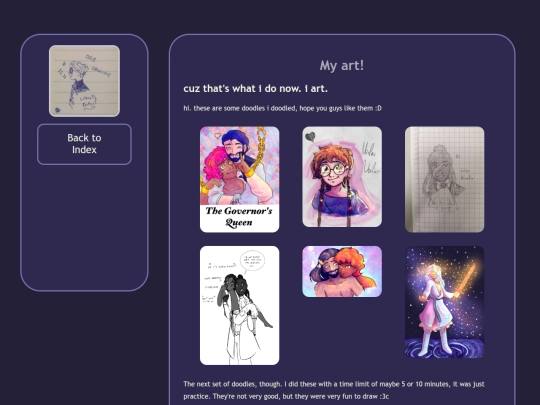Click the small heart in the avatar sketch
Image resolution: width=540 pixels, height=405 pixels.
[58, 110]
